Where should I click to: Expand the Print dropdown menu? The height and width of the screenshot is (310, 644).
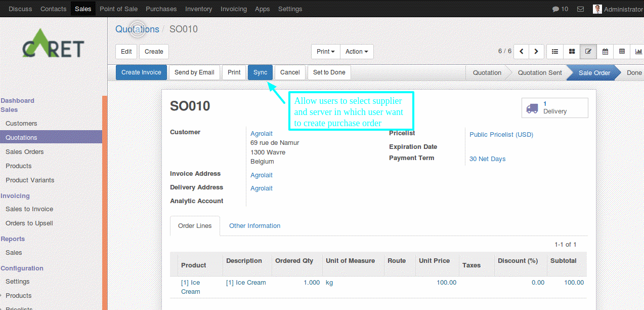(325, 52)
